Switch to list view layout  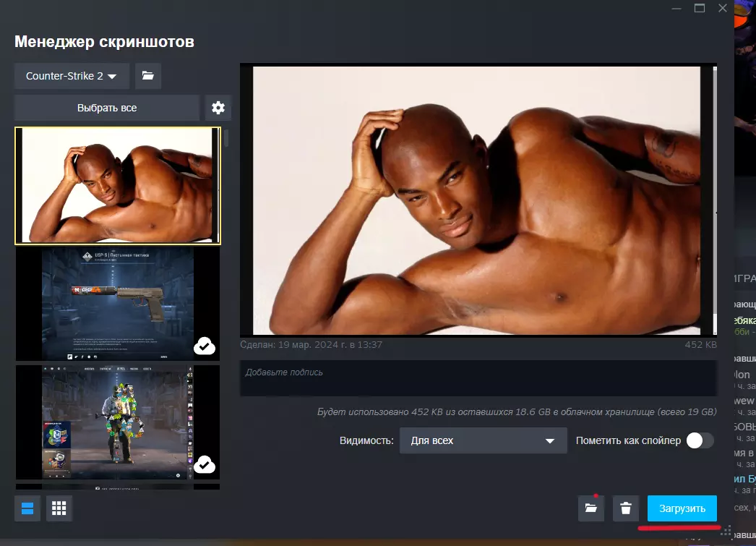27,508
